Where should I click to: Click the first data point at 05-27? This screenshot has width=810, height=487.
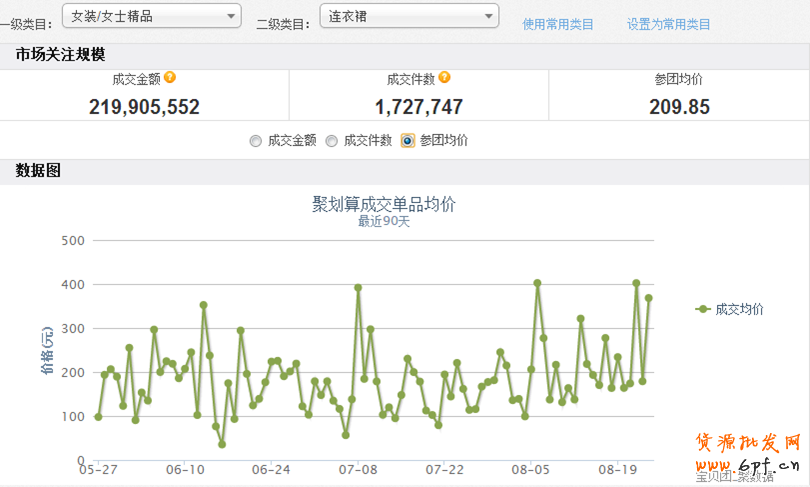tap(98, 417)
